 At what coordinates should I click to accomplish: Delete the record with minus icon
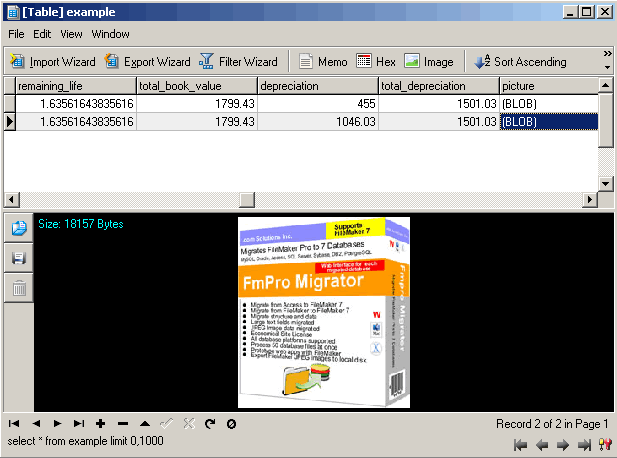(123, 423)
